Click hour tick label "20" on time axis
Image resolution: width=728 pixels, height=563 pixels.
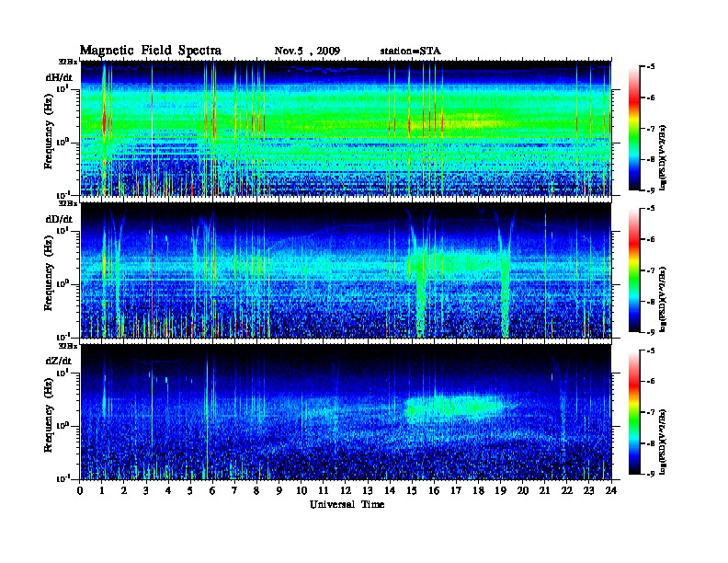tap(522, 490)
